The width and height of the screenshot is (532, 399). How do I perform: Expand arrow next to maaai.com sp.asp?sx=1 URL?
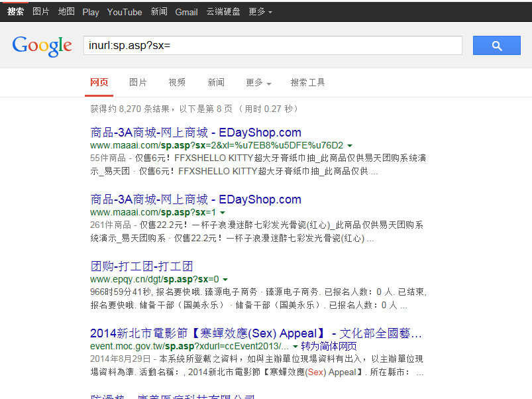point(223,213)
